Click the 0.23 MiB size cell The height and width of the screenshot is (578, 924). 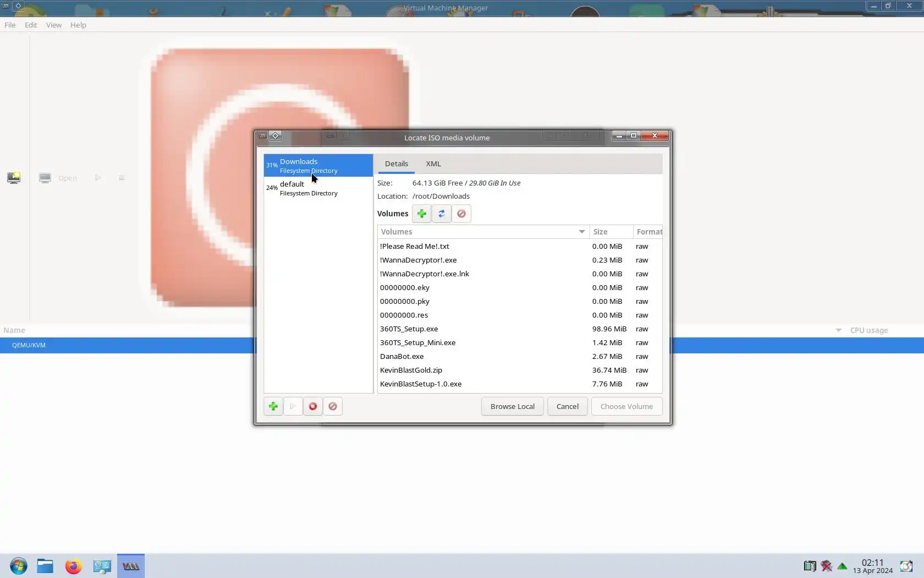coord(607,260)
